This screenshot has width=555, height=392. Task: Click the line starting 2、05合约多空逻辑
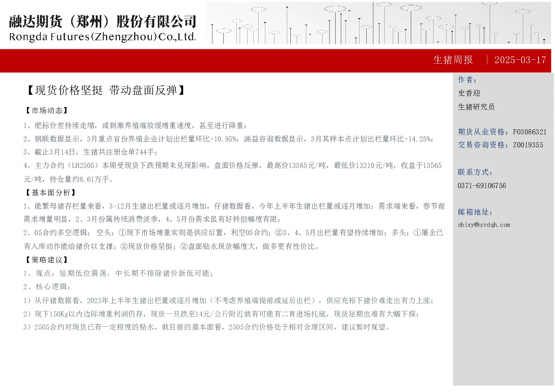[x=233, y=232]
